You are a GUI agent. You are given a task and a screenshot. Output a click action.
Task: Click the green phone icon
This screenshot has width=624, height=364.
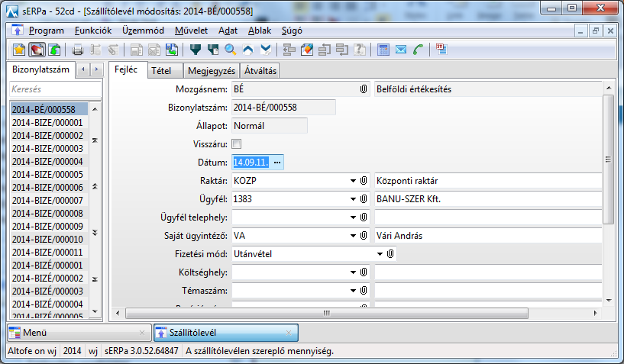[x=418, y=50]
